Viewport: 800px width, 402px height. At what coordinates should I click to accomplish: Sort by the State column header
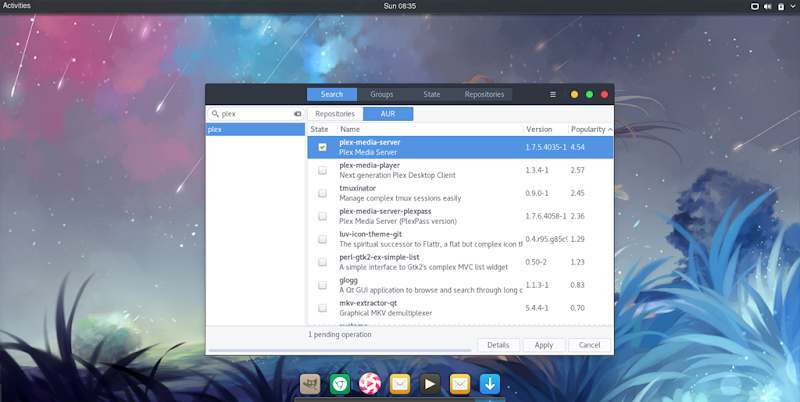322,129
